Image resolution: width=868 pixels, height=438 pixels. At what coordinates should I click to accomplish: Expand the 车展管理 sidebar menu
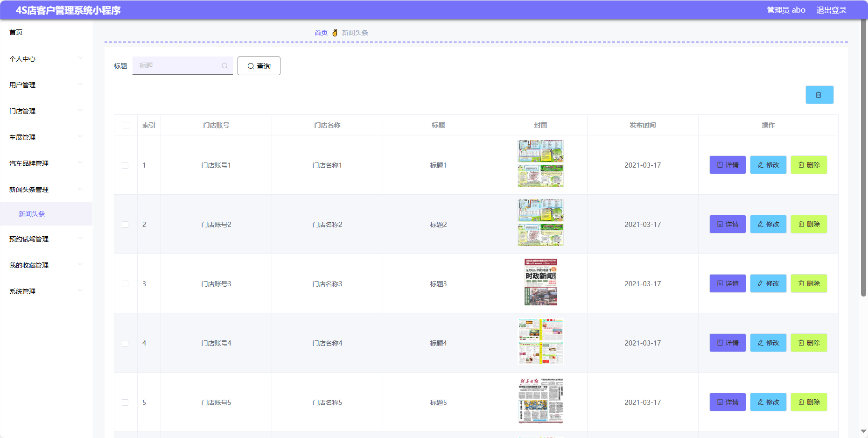point(46,137)
